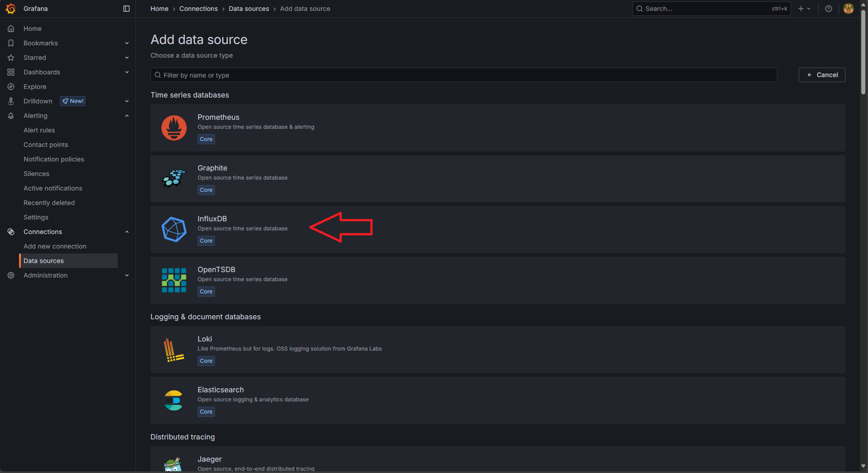Image resolution: width=868 pixels, height=473 pixels.
Task: Go to Data sources breadcrumb link
Action: 249,9
